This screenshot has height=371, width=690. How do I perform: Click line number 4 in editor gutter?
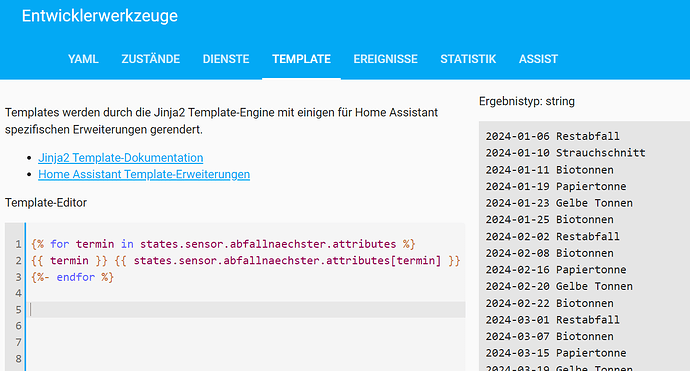[18, 293]
